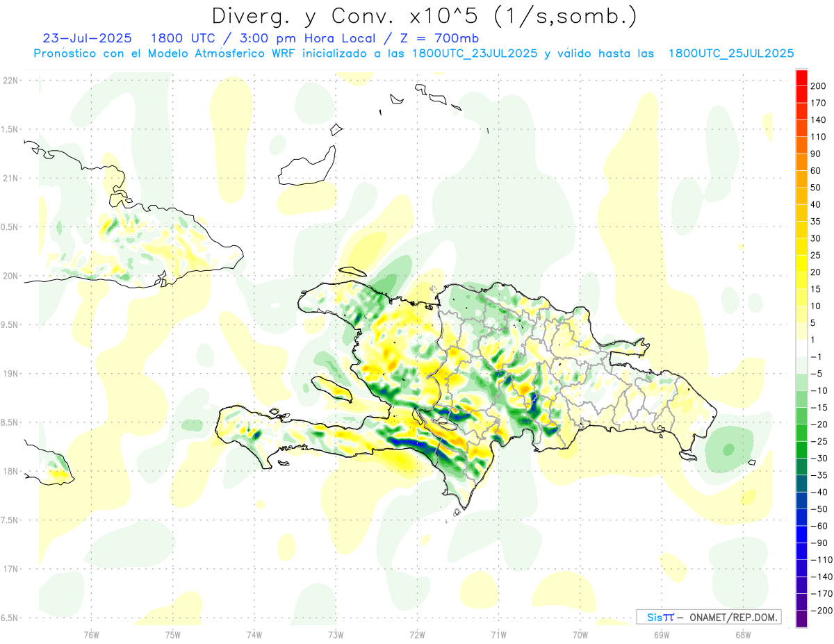Click the 18N latitude axis label
The width and height of the screenshot is (834, 644).
coord(10,472)
